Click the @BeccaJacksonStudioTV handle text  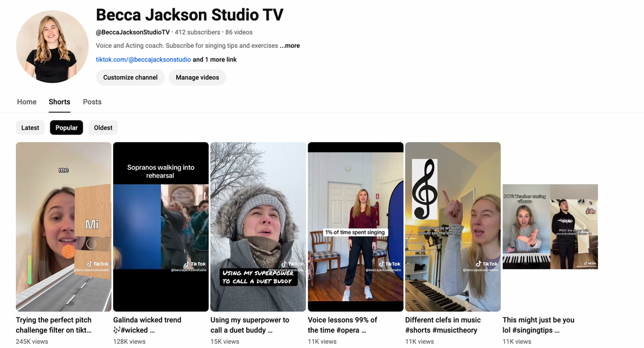[x=133, y=32]
